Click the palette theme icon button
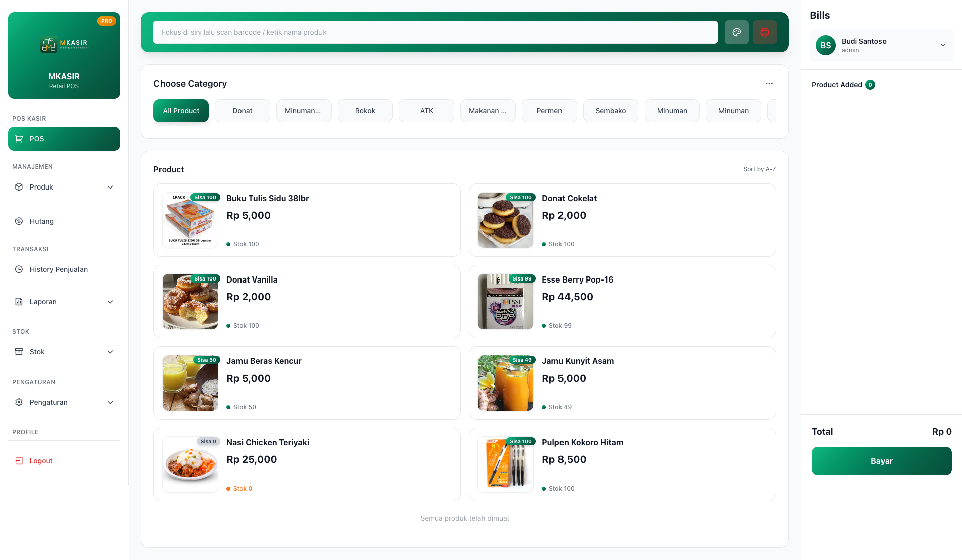This screenshot has width=962, height=560. click(736, 32)
